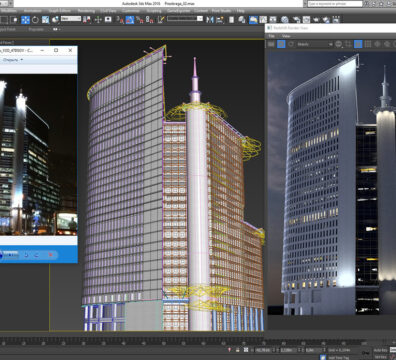Open the Material Editor icon
The width and height of the screenshot is (396, 360).
[x=285, y=20]
